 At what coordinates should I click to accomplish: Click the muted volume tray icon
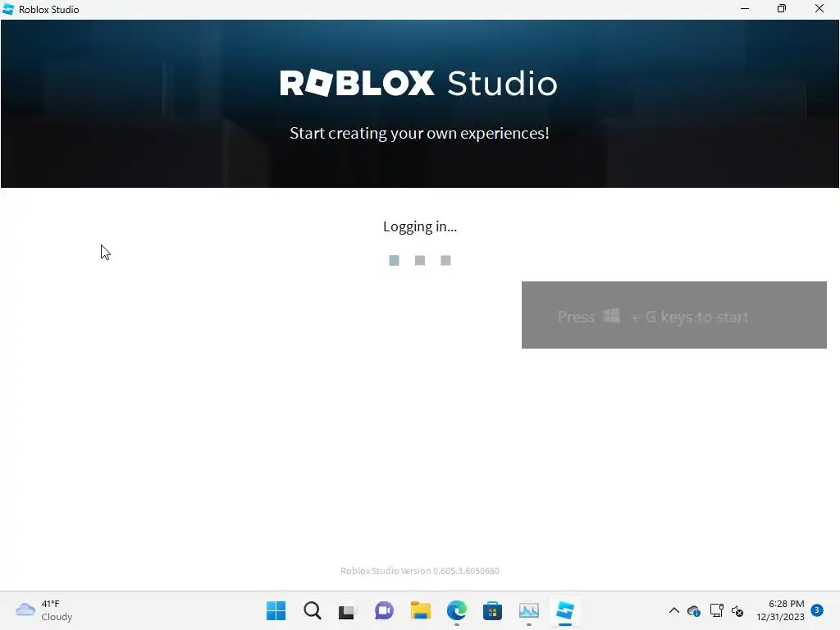[x=737, y=610]
